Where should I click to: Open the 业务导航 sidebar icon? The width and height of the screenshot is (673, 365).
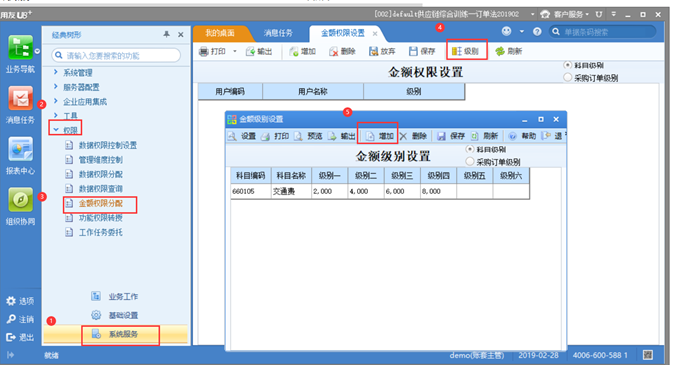pos(20,48)
